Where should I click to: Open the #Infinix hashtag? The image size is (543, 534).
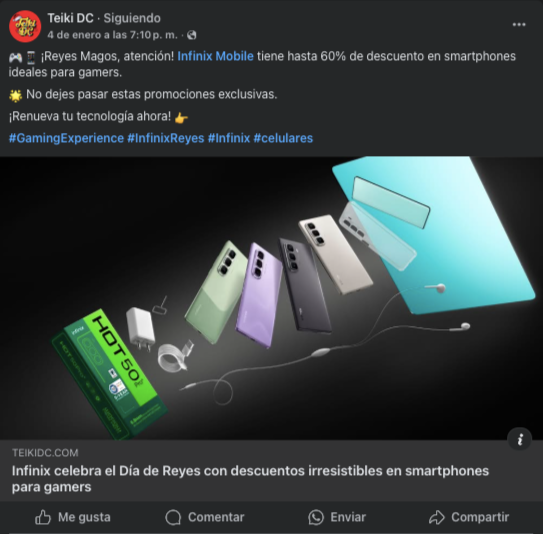(x=229, y=138)
